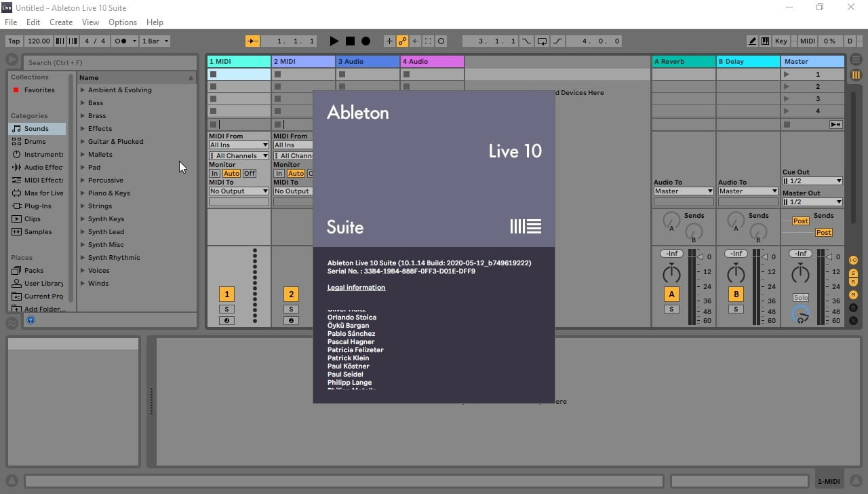This screenshot has height=494, width=868.
Task: Set track 1 Monitor to Off
Action: coord(250,173)
